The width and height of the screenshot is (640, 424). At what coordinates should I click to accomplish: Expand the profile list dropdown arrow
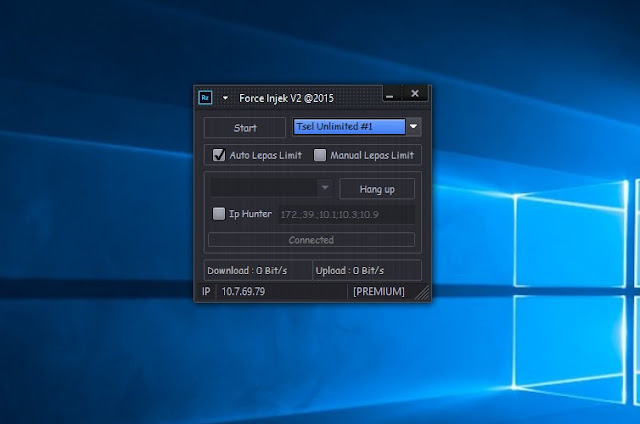click(413, 127)
